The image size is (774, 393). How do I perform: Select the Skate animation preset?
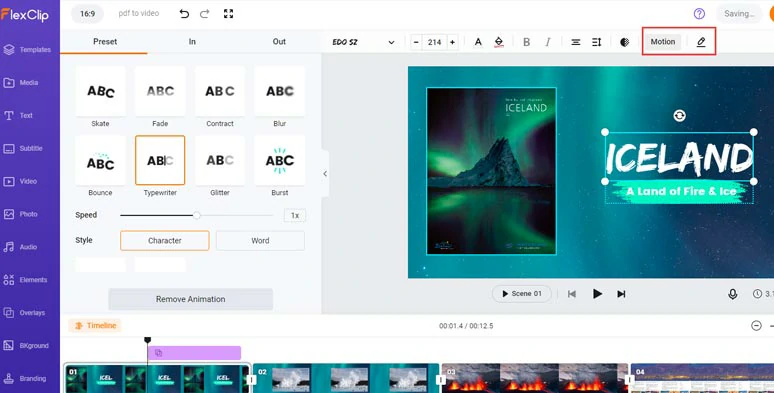point(100,91)
